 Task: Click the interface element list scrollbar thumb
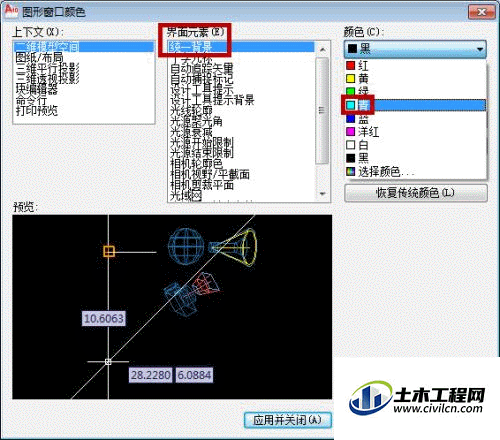(x=322, y=110)
